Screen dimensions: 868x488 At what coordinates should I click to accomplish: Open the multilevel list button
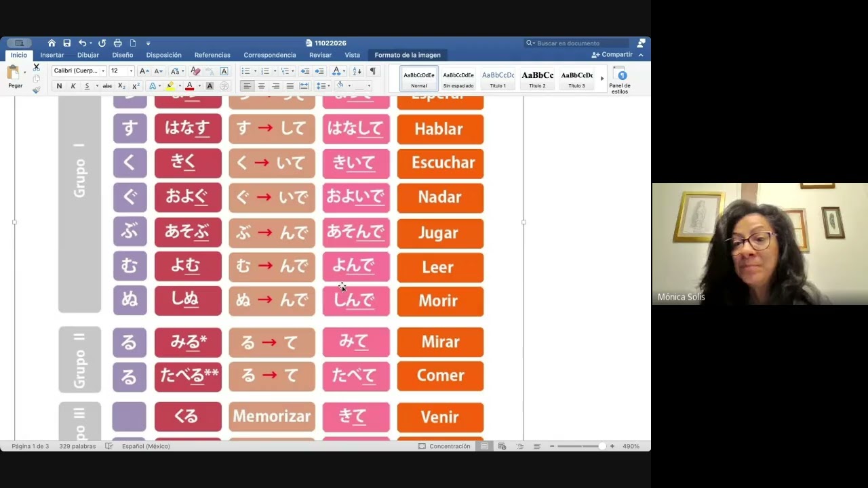(x=285, y=70)
